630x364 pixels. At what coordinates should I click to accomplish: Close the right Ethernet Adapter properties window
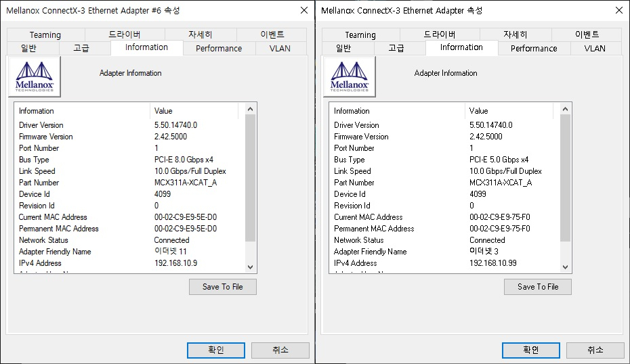point(619,10)
